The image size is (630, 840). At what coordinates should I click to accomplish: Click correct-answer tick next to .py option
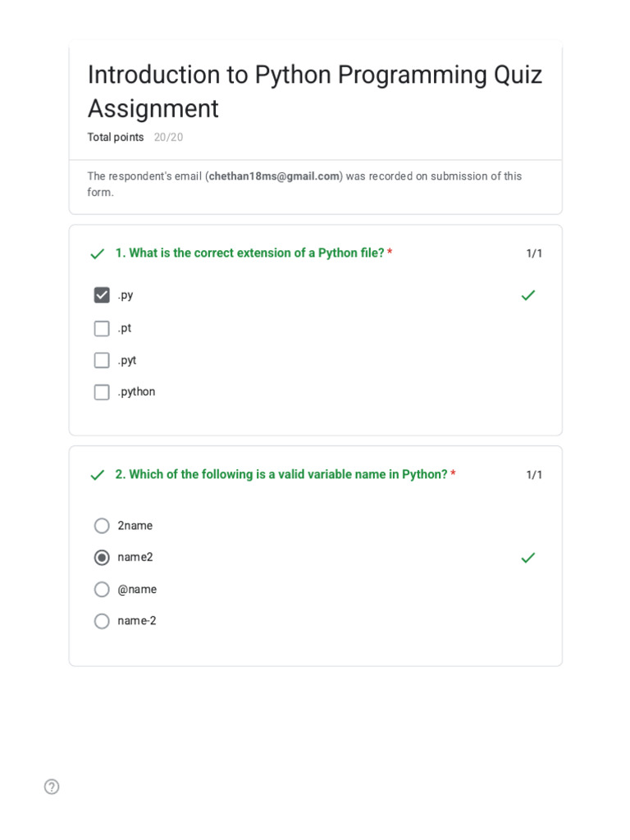point(528,295)
